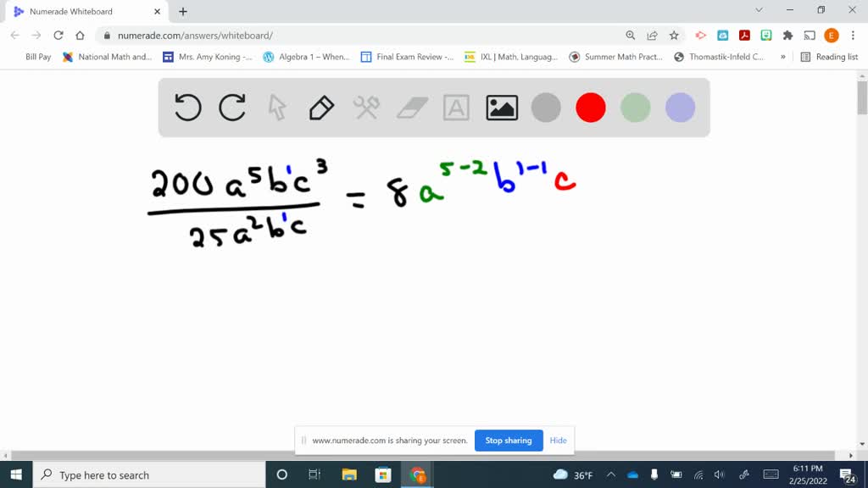The height and width of the screenshot is (488, 868).
Task: Open a new browser tab
Action: pos(183,12)
